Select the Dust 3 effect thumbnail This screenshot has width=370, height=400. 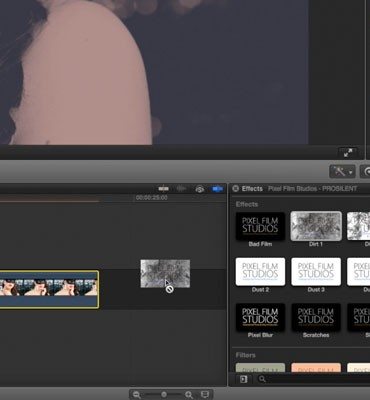click(316, 271)
